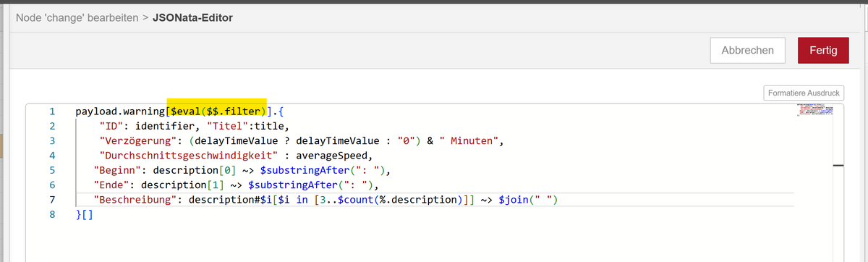The image size is (868, 262).
Task: Select line number 2 in the gutter
Action: click(52, 127)
